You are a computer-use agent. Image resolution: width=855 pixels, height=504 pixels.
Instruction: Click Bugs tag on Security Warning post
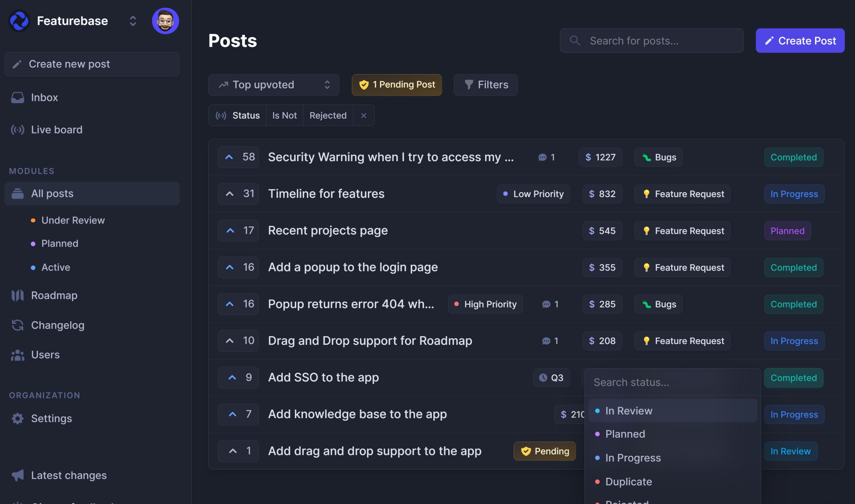click(658, 157)
